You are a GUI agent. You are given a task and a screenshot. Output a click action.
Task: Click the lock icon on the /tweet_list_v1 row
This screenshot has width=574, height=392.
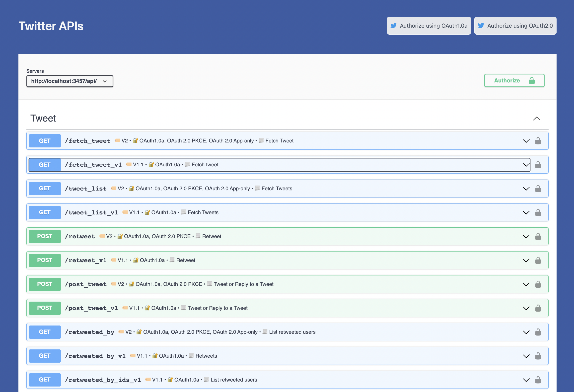pyautogui.click(x=538, y=212)
